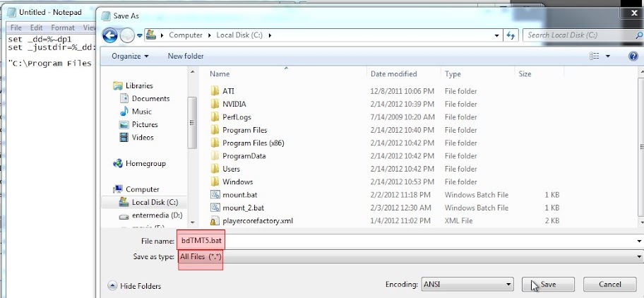Open Pictures library in navigation pane
Screen dimensions: 644x298
tap(145, 124)
